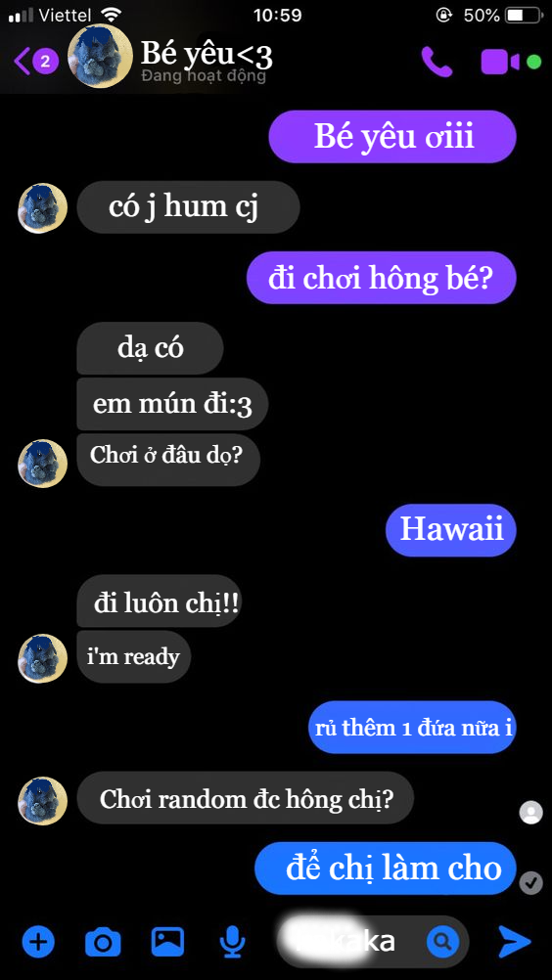Tap the purple back arrow
Screen dimensions: 552x980
pos(22,62)
